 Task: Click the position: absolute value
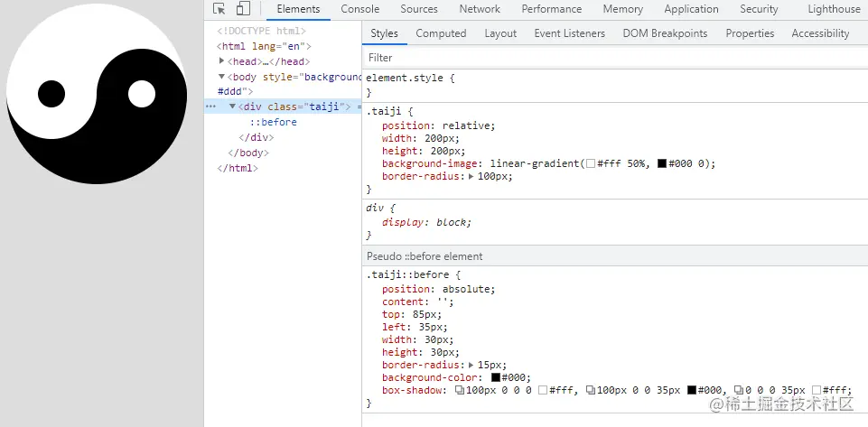click(x=465, y=289)
